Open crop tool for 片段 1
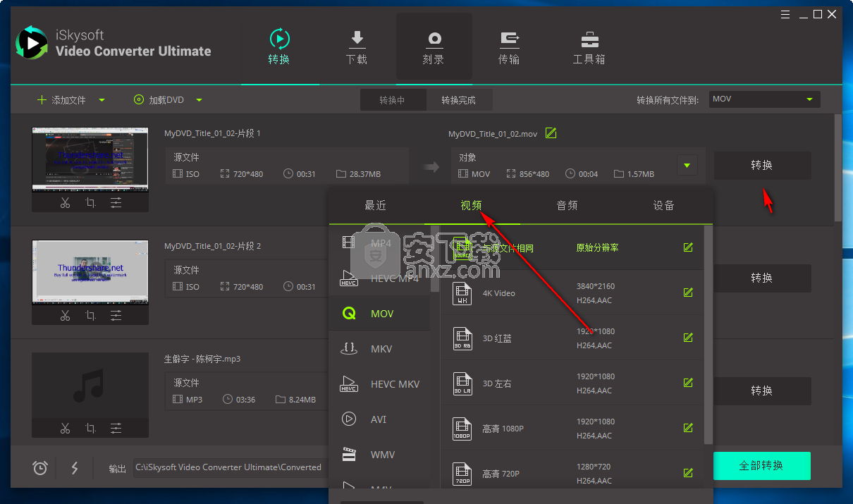 (90, 203)
